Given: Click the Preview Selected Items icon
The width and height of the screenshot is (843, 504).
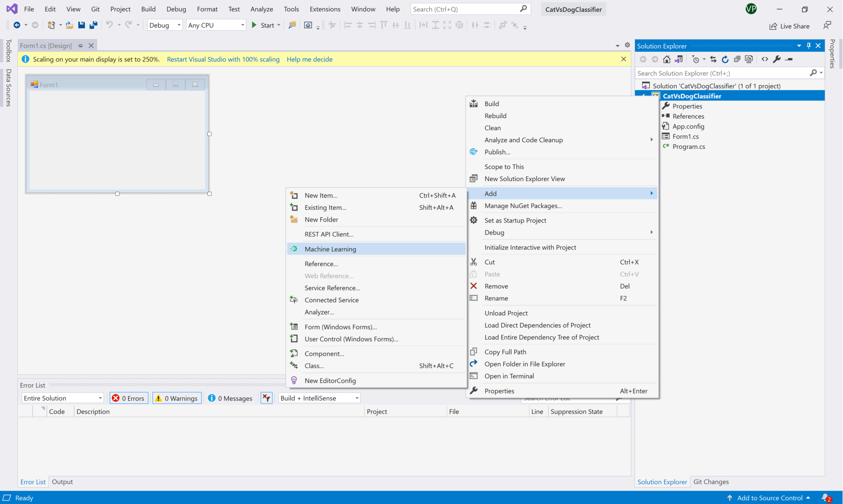Looking at the screenshot, I should (789, 59).
